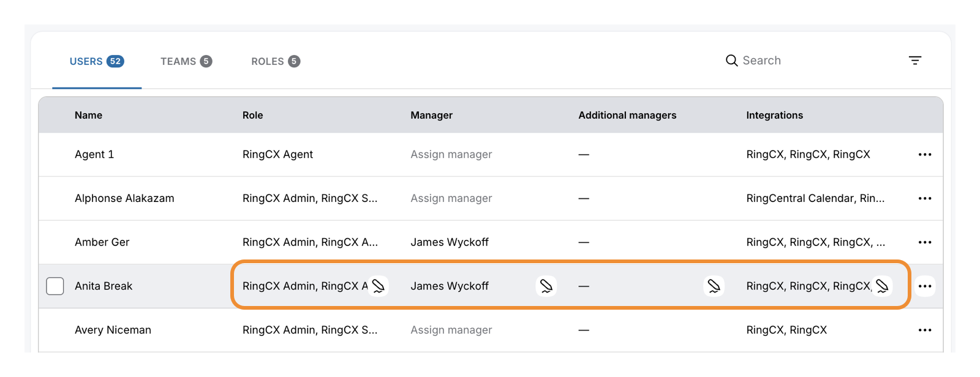Open more options for Avery Niceman
The image size is (980, 377).
tap(925, 330)
